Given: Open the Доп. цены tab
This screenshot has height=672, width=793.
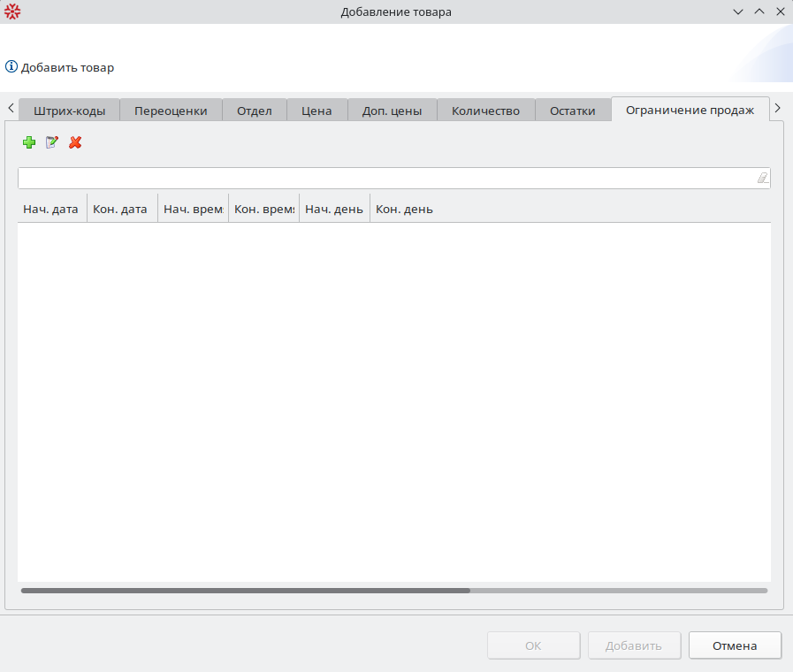Looking at the screenshot, I should pyautogui.click(x=393, y=111).
